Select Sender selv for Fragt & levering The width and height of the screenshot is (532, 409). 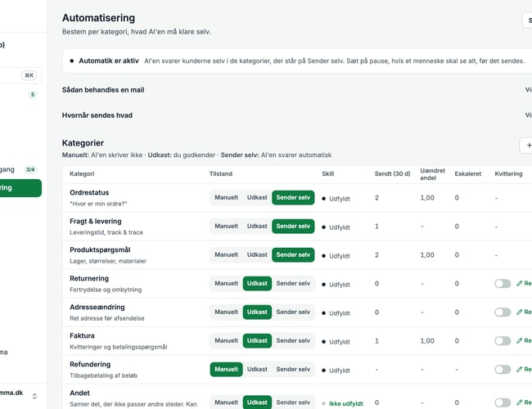293,227
